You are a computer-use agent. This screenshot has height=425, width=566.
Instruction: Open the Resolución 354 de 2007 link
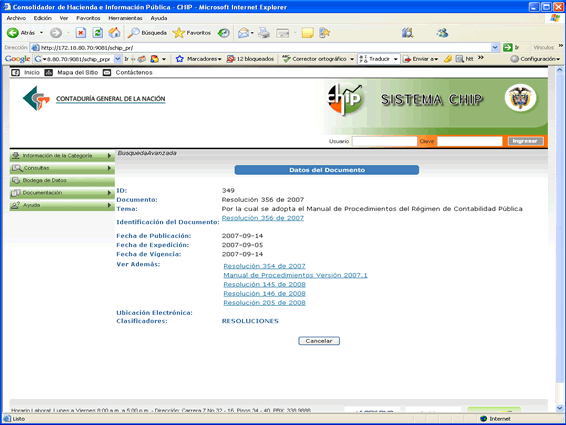tap(264, 266)
